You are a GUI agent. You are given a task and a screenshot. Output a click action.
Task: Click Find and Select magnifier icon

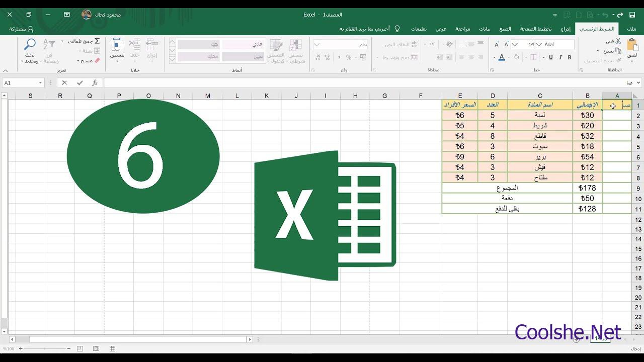coord(30,45)
